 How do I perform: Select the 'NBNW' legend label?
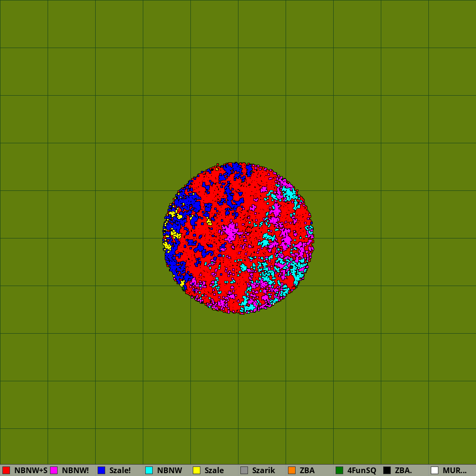pos(169,470)
